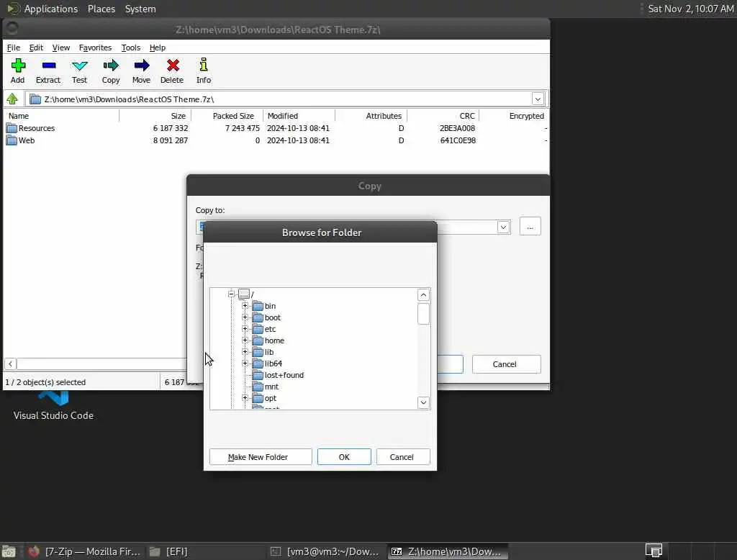Select the bin folder icon
737x560 pixels.
tap(258, 306)
